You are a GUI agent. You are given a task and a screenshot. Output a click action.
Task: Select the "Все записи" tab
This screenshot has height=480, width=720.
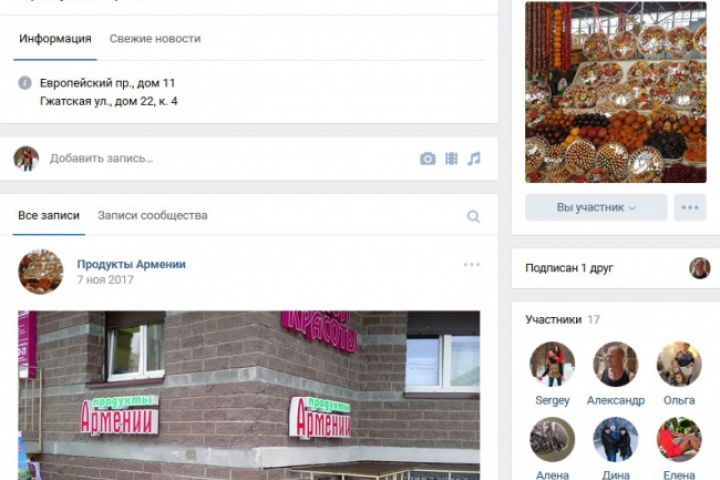pyautogui.click(x=49, y=215)
